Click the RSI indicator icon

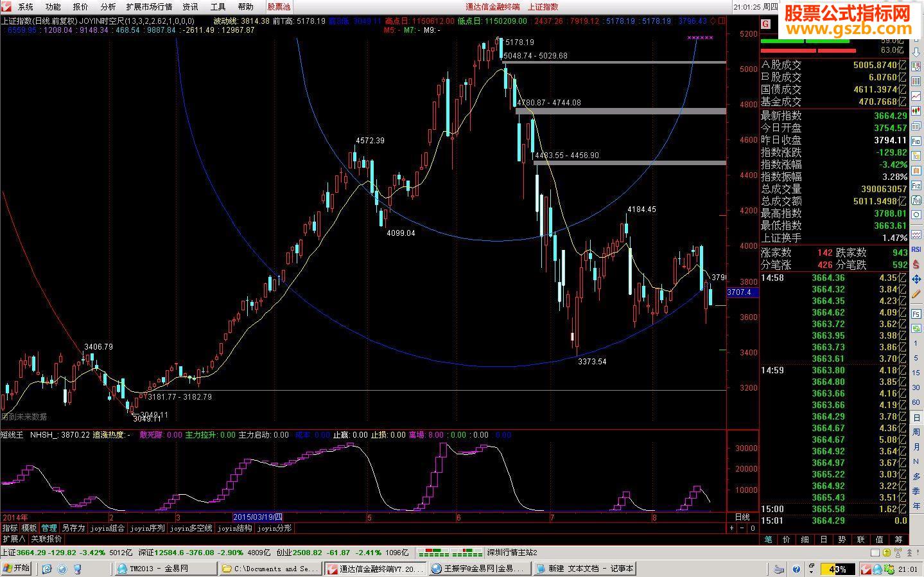click(916, 249)
